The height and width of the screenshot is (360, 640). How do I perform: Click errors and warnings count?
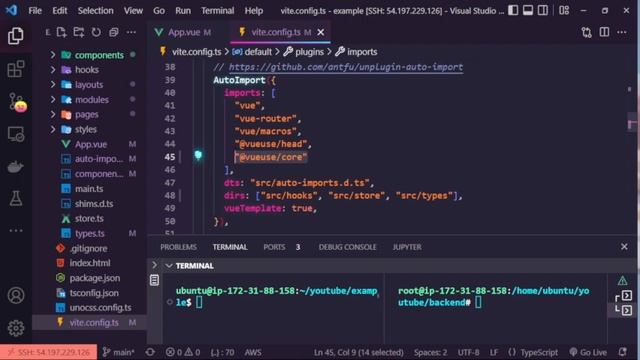(x=183, y=352)
